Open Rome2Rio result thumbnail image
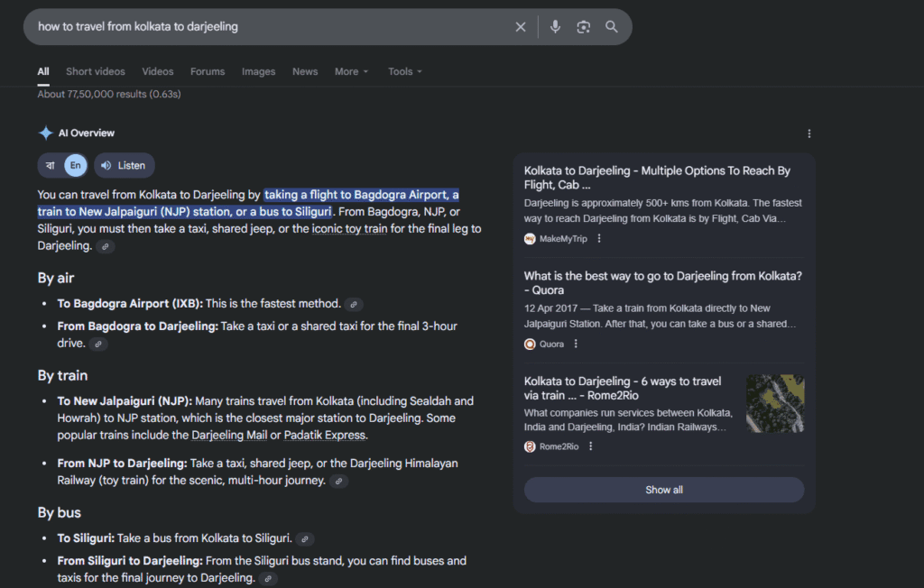Screen dimensions: 924x588 pos(775,404)
